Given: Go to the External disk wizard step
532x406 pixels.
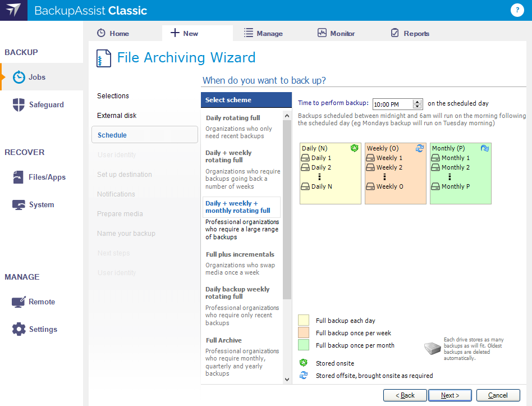Looking at the screenshot, I should 117,116.
